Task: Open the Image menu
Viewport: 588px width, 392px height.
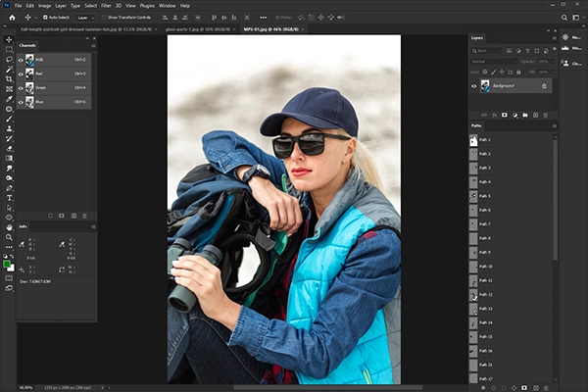Action: click(44, 6)
